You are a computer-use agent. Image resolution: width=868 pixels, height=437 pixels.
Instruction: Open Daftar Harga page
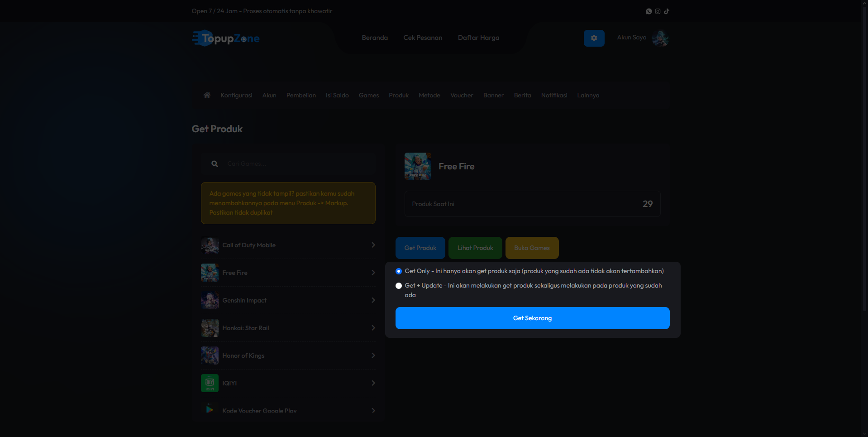pos(478,38)
